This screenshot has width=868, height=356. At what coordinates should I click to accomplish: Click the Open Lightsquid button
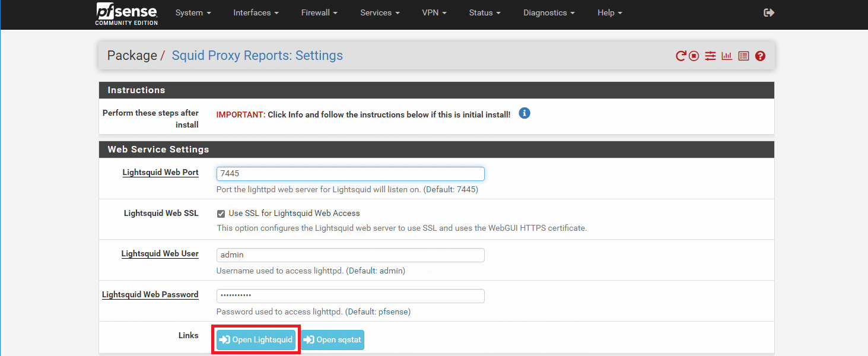pos(256,340)
